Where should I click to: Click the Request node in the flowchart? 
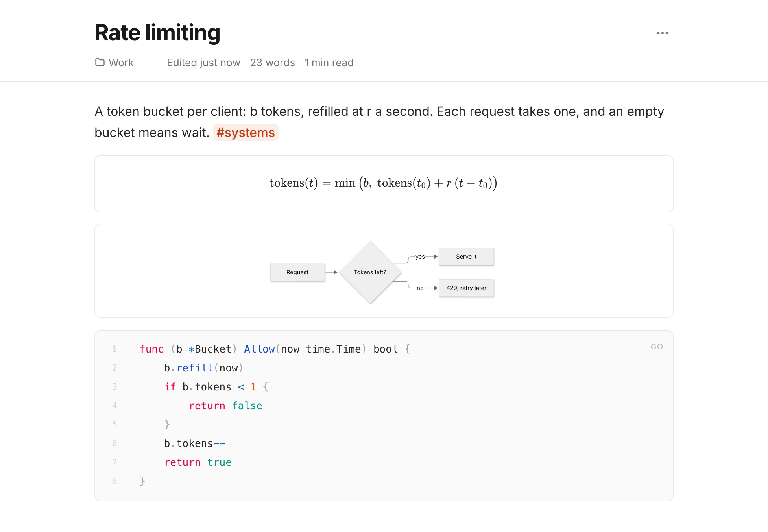[x=297, y=272]
